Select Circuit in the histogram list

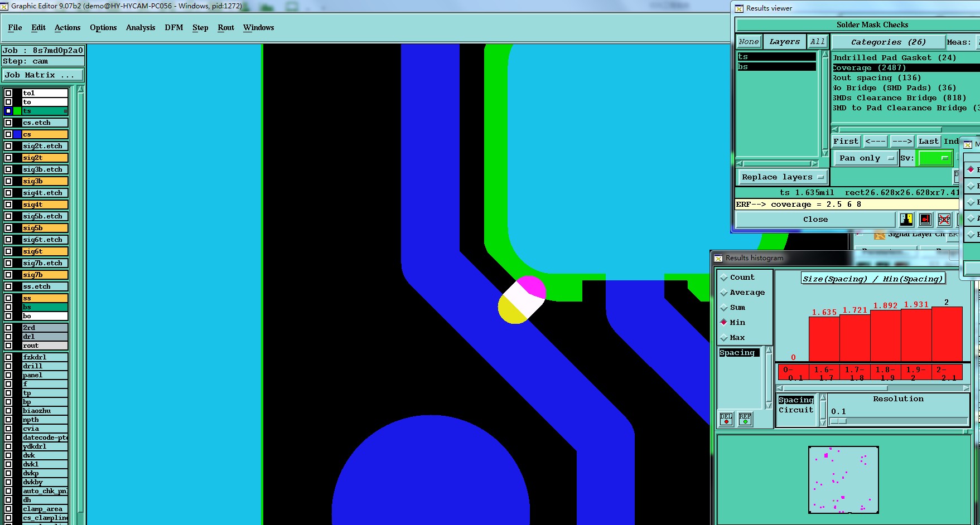[796, 410]
